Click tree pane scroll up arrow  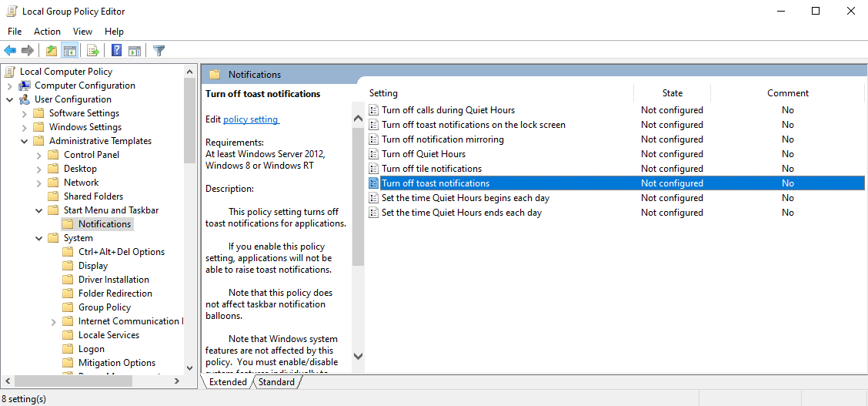pyautogui.click(x=189, y=72)
